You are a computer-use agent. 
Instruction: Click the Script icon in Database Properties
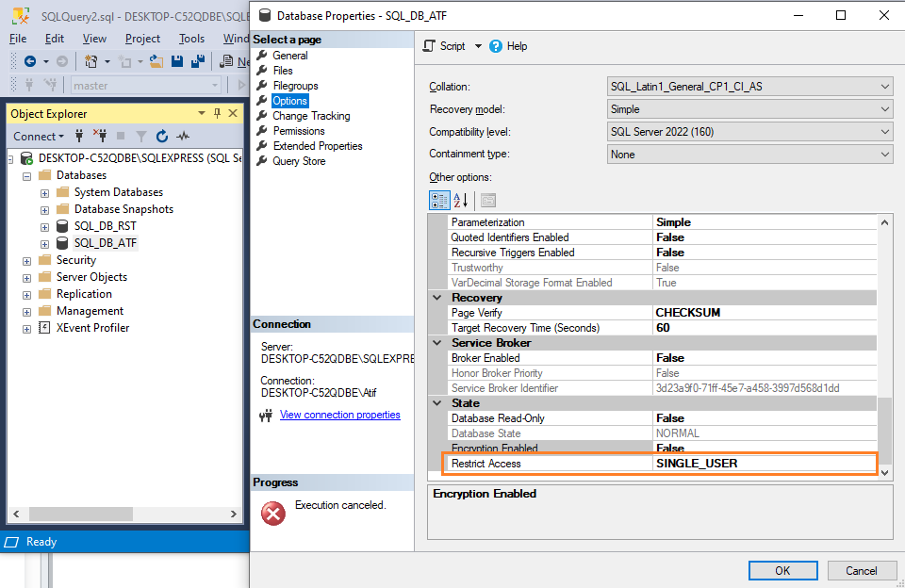click(x=429, y=46)
